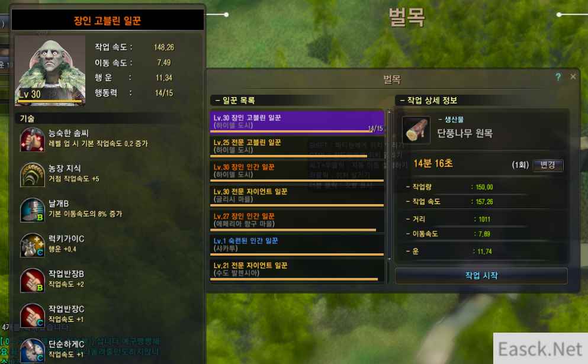Viewport: 588px width, 364px height.
Task: Open the help question mark icon
Action: 558,77
